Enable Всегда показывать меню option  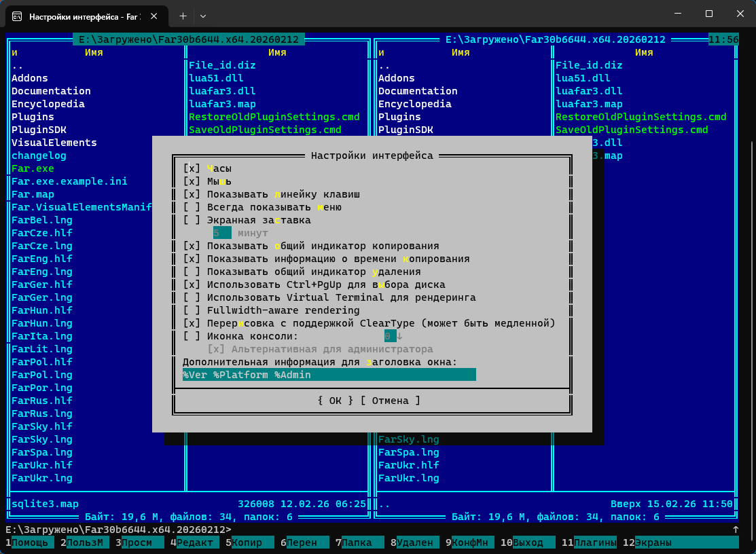(192, 207)
